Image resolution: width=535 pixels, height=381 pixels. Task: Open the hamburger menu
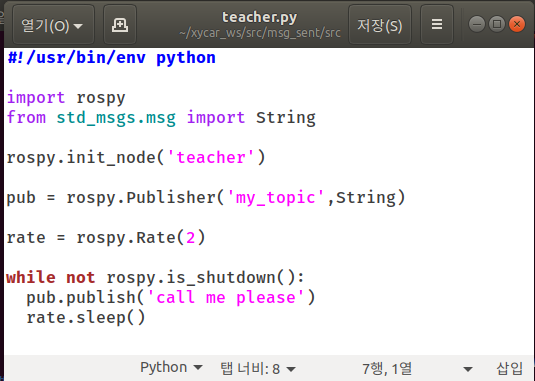tap(437, 25)
